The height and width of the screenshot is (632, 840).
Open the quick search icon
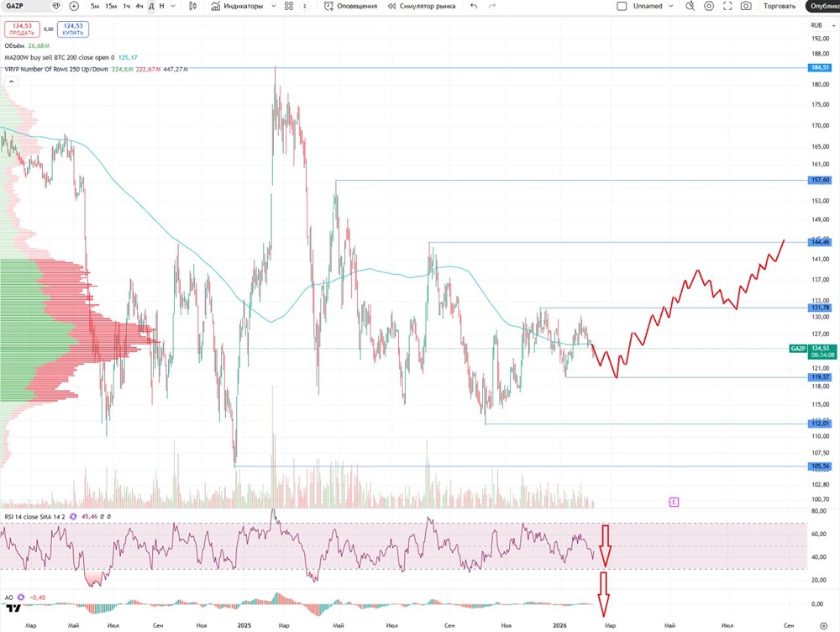coord(690,7)
